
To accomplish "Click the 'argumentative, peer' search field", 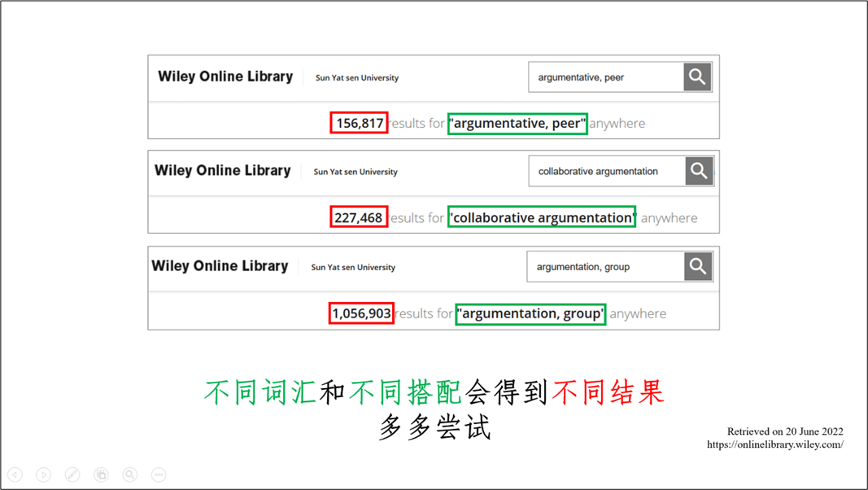I will pos(606,77).
